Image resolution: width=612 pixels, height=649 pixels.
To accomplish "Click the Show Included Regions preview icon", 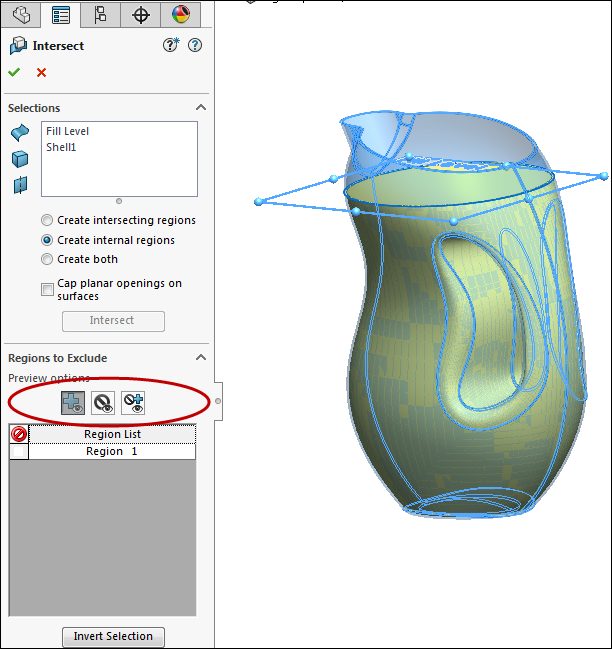I will click(x=72, y=402).
